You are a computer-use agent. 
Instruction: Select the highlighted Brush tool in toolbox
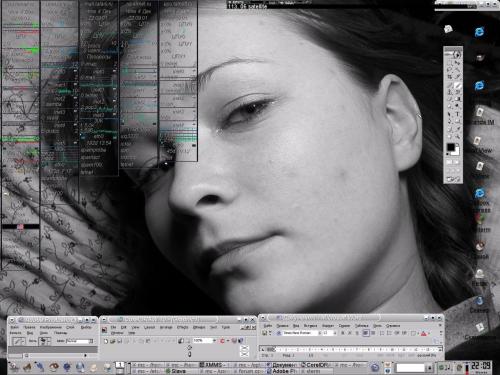tap(457, 85)
